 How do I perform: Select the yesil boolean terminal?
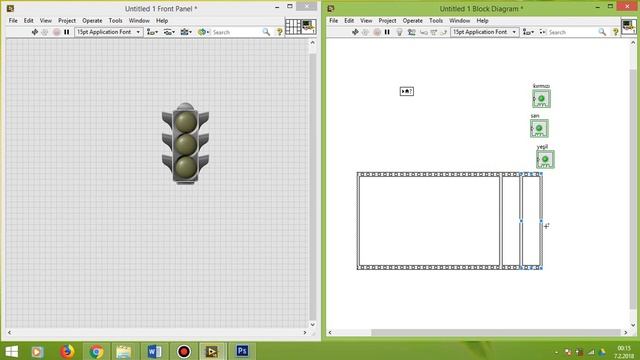(545, 159)
